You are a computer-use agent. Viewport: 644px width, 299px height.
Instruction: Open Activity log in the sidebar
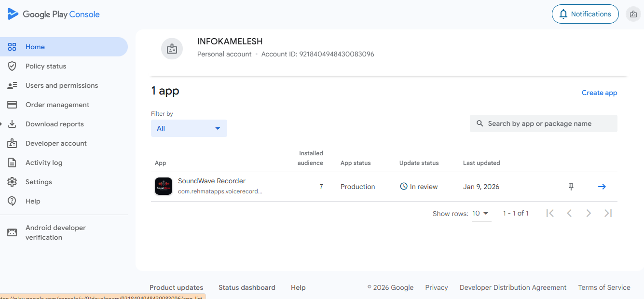pyautogui.click(x=64, y=163)
